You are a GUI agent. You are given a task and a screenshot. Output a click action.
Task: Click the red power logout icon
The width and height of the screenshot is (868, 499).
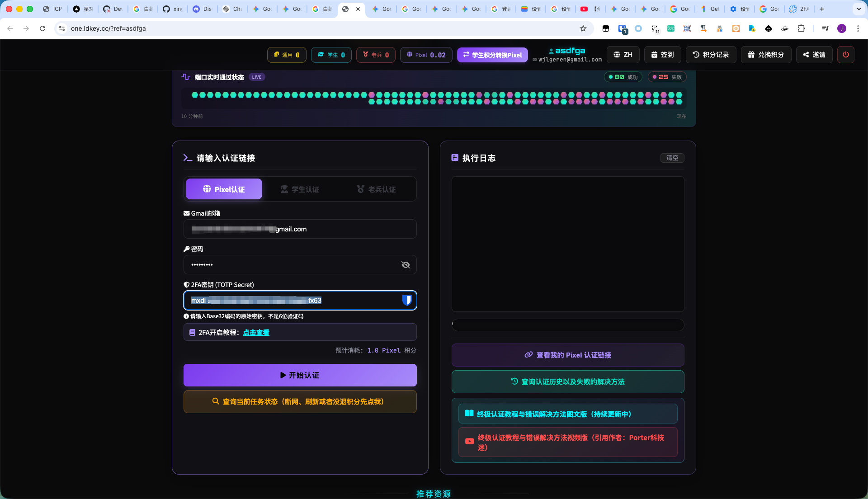click(845, 55)
